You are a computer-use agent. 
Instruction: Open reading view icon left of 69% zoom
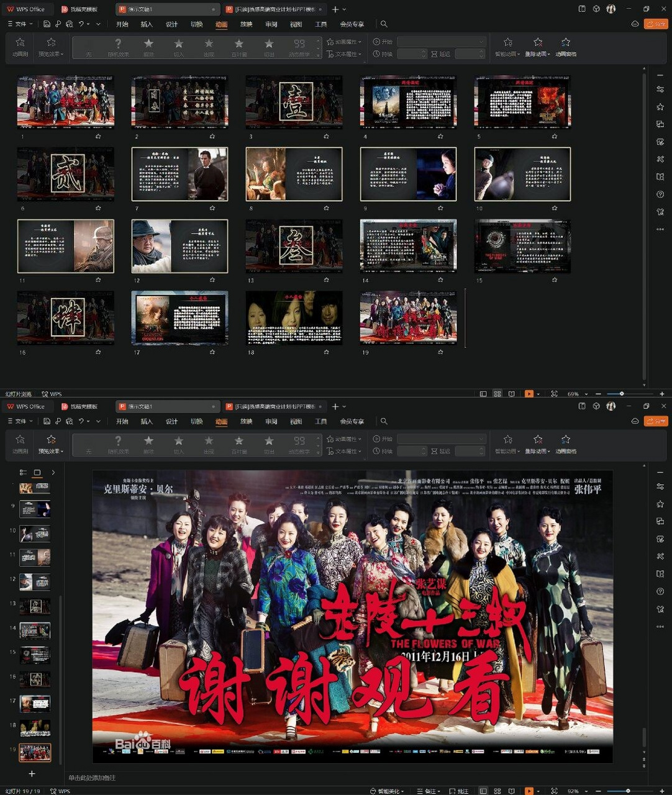point(511,394)
